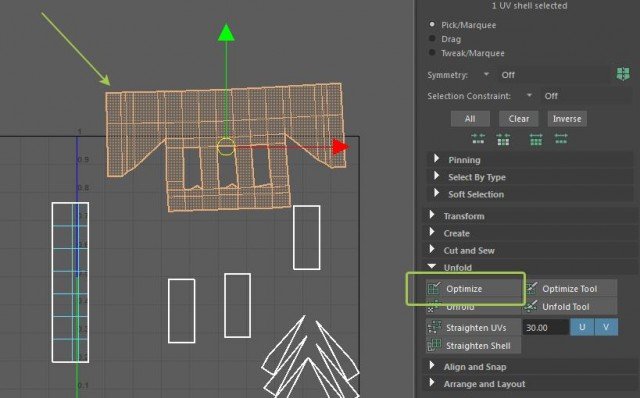Select the Pick/Marquee radio option
Image resolution: width=640 pixels, height=398 pixels.
[x=432, y=24]
